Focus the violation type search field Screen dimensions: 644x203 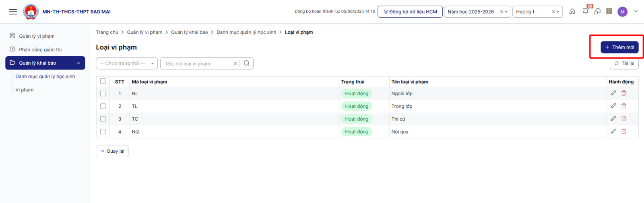coord(197,64)
